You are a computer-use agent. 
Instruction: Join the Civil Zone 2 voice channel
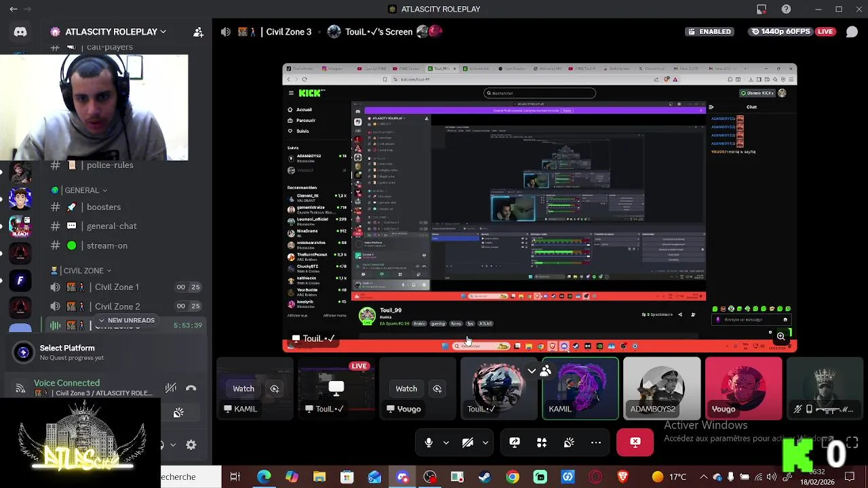click(117, 306)
